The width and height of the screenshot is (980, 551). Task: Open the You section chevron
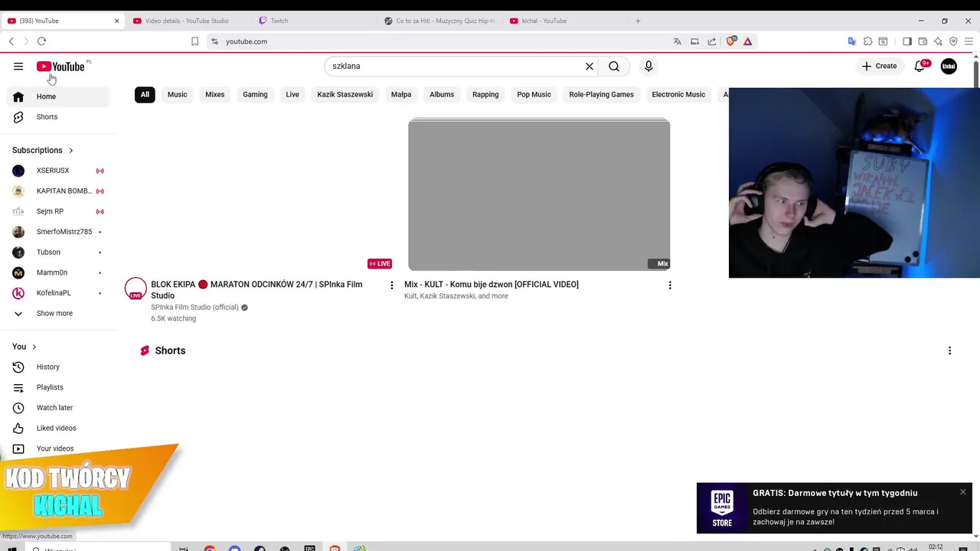tap(34, 347)
